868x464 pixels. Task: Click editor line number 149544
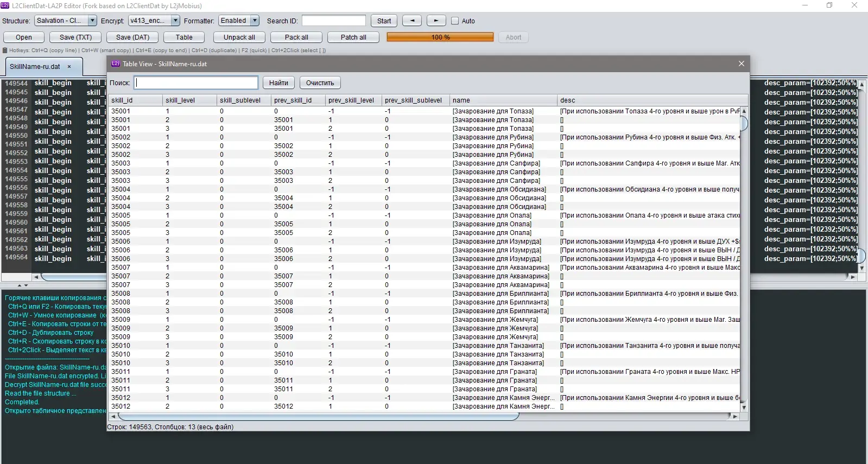(16, 83)
